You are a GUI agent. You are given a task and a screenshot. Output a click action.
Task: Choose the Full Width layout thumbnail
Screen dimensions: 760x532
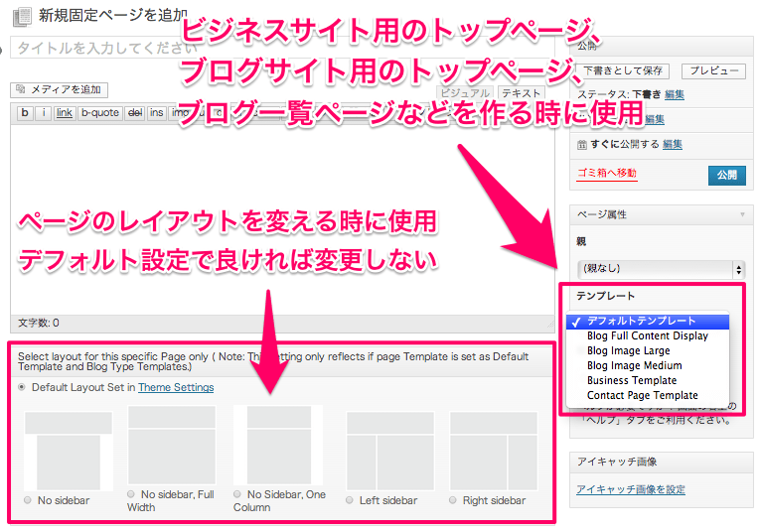(x=172, y=446)
